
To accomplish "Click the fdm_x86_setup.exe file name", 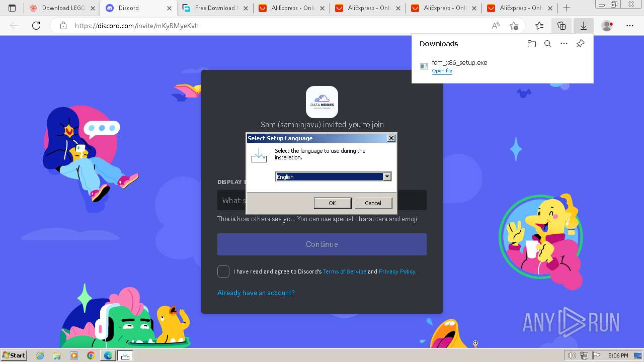I will point(459,63).
